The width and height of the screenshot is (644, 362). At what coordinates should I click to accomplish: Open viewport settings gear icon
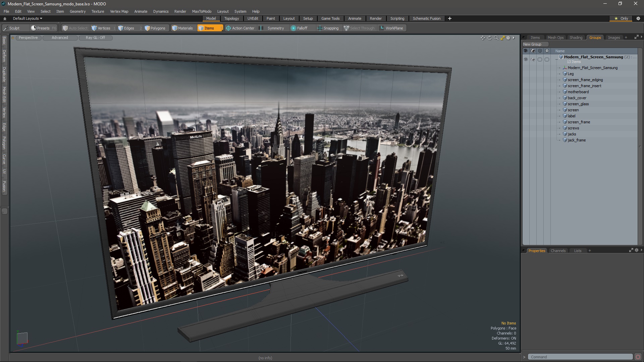tap(508, 38)
